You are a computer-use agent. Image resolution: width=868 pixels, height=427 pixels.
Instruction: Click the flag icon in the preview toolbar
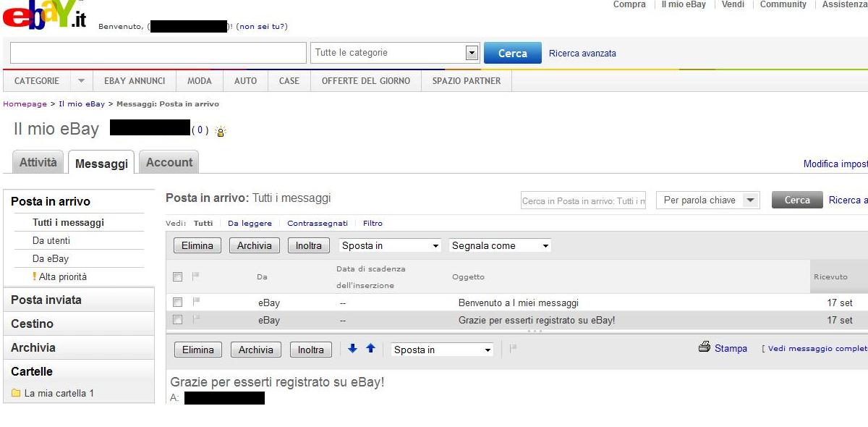513,349
